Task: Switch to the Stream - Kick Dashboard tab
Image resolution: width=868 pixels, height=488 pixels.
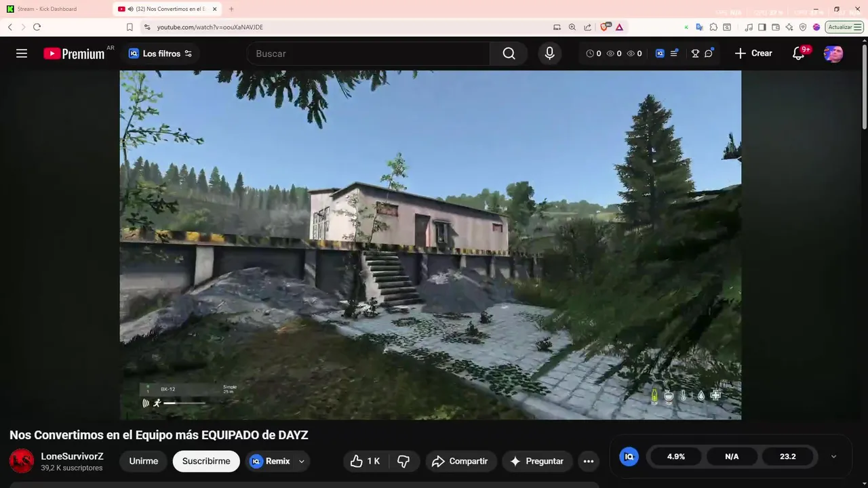Action: (x=54, y=9)
